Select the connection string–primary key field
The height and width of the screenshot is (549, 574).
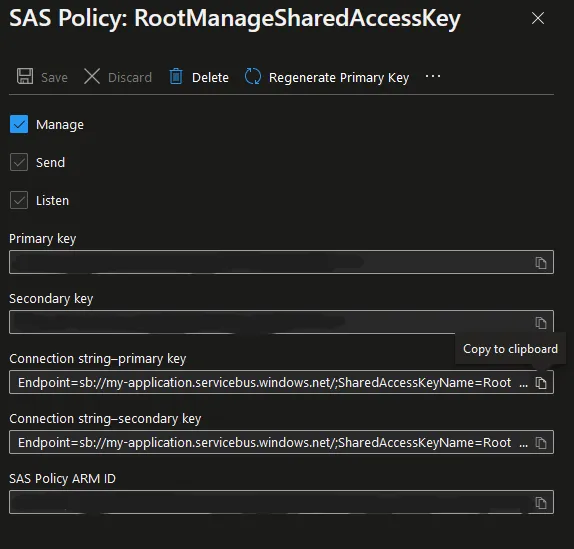(x=281, y=382)
